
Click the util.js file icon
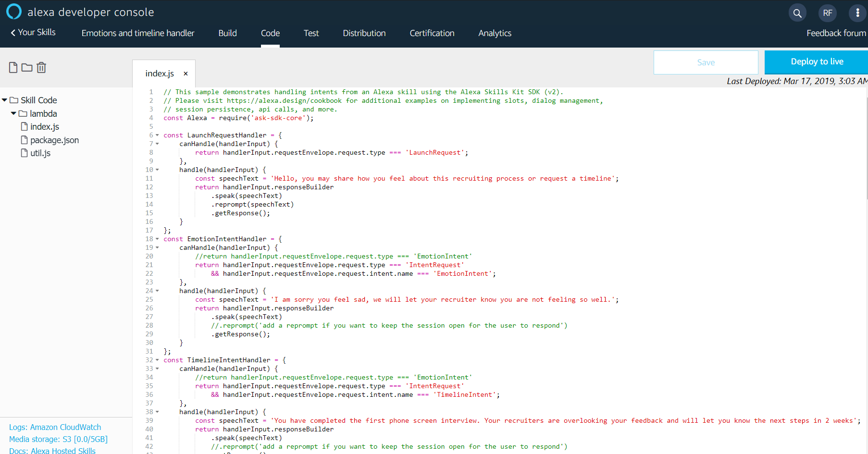click(24, 153)
